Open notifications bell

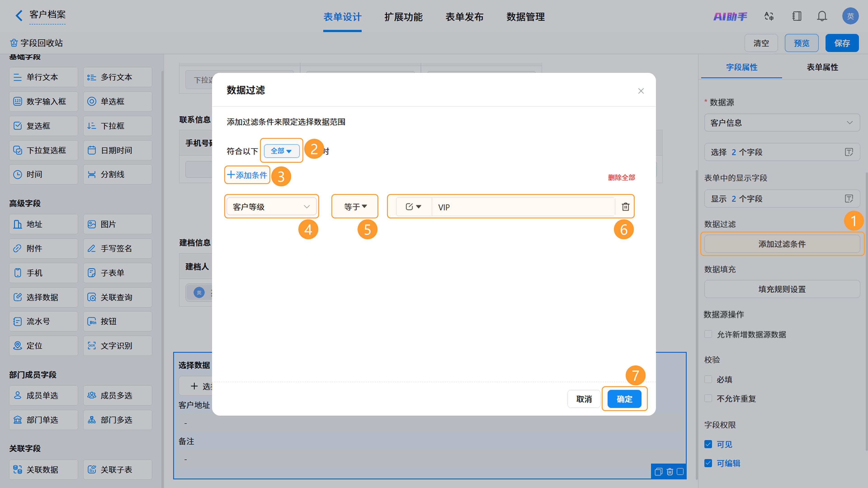822,16
